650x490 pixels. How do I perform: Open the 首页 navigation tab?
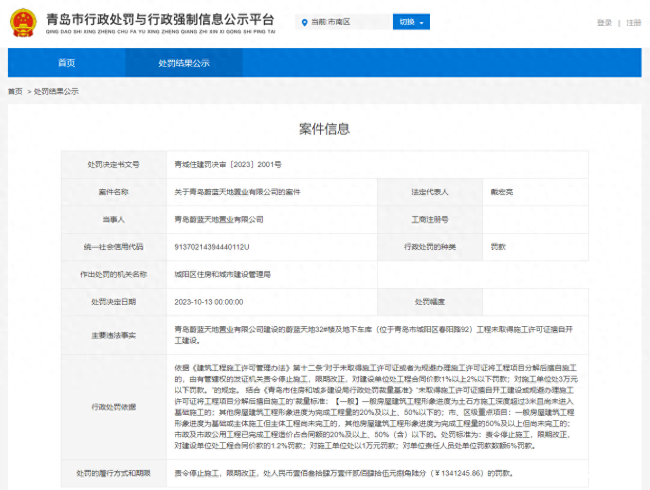pos(66,63)
